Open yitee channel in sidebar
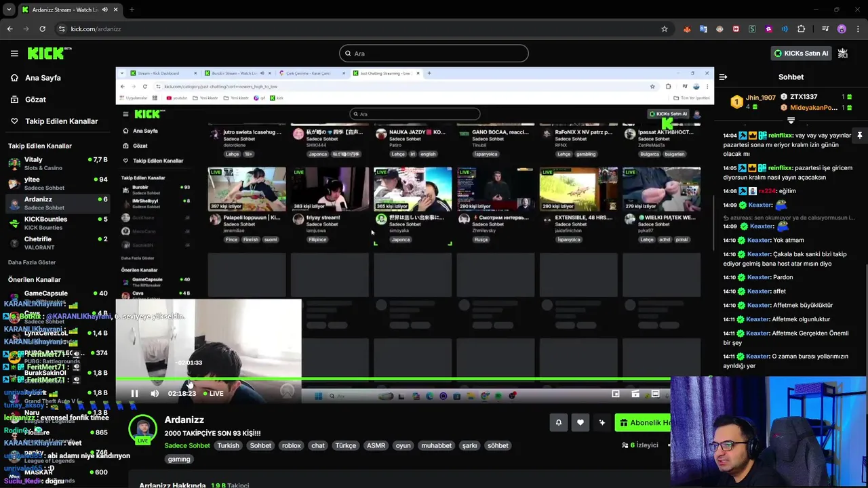Screen dimensions: 868x488 point(57,183)
